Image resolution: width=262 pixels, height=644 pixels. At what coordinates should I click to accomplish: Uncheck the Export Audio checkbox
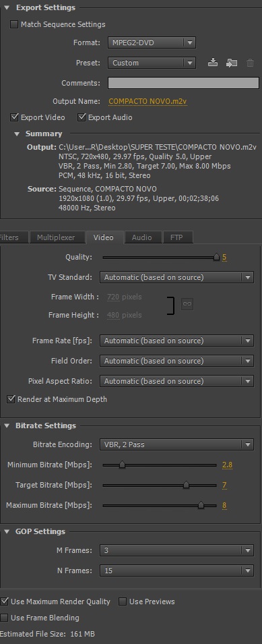[x=81, y=117]
